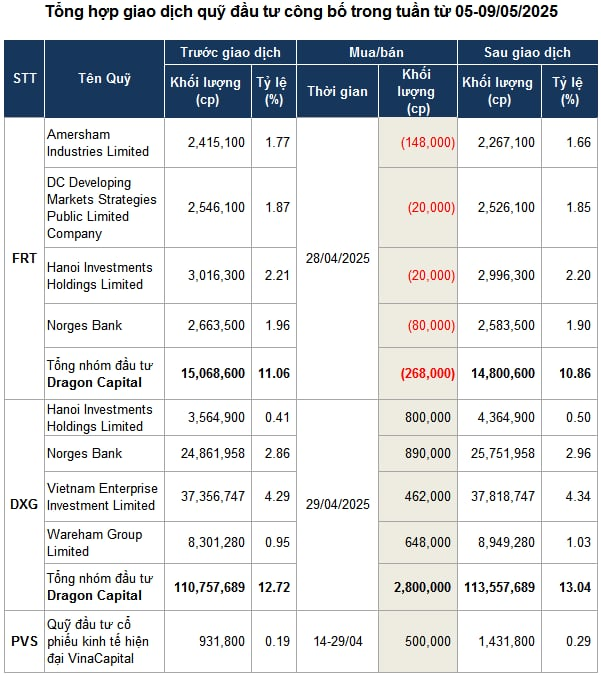
Task: Click the PVS ticker cell
Action: tap(24, 641)
